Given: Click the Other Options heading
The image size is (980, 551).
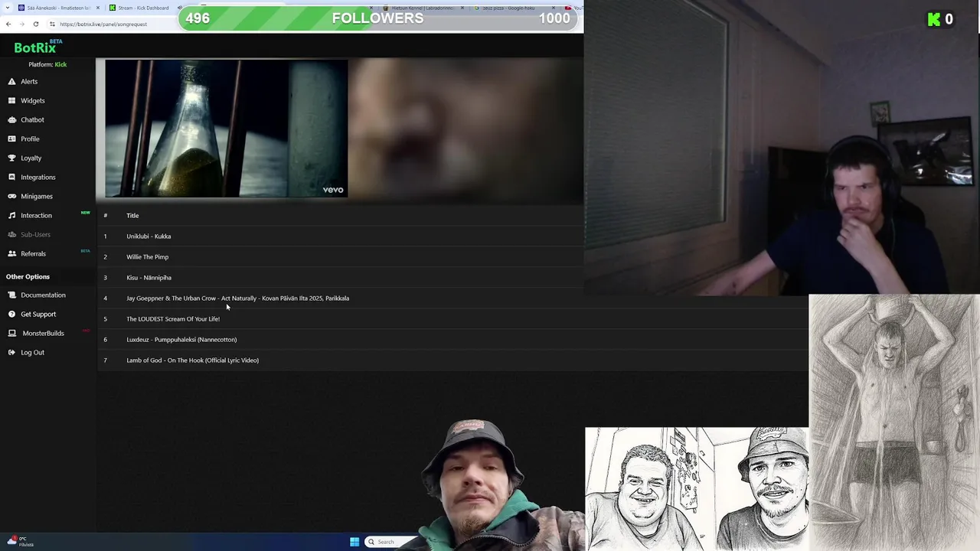Looking at the screenshot, I should tap(28, 276).
